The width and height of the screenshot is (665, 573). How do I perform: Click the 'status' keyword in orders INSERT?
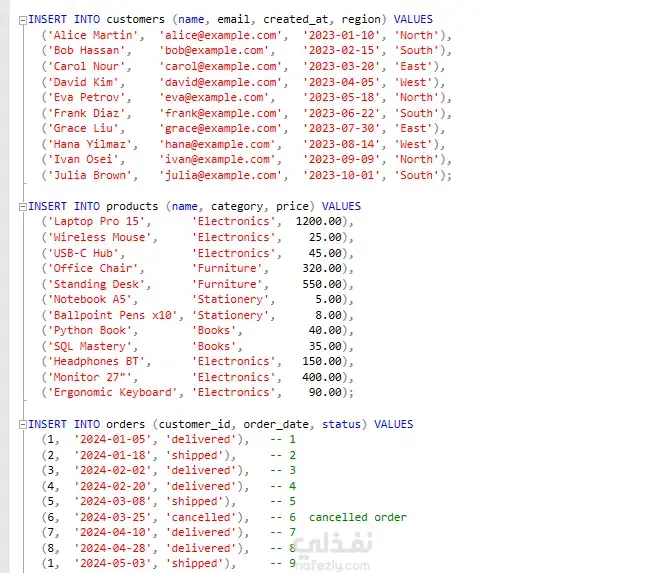point(341,424)
